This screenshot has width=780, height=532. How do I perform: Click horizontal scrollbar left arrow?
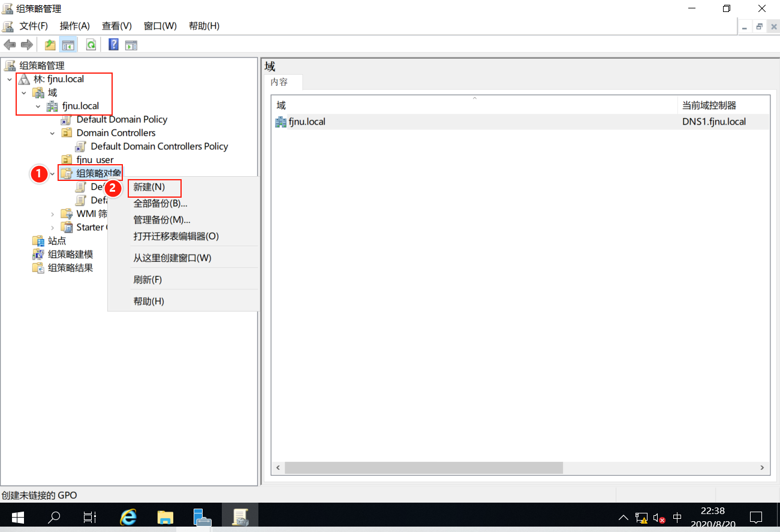(x=278, y=468)
